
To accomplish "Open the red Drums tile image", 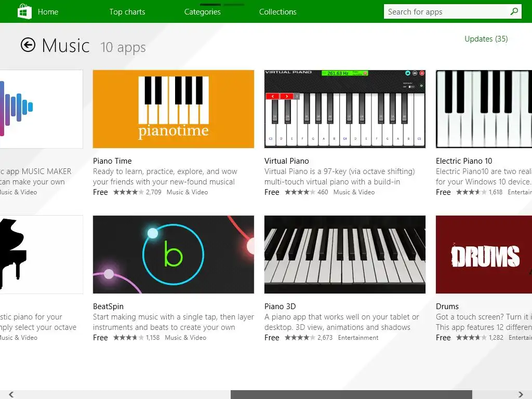I will point(484,255).
